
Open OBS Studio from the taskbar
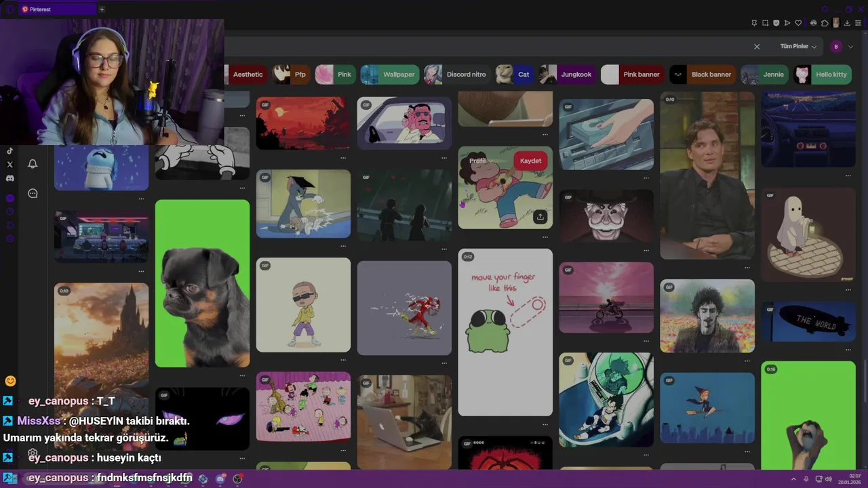(x=237, y=479)
